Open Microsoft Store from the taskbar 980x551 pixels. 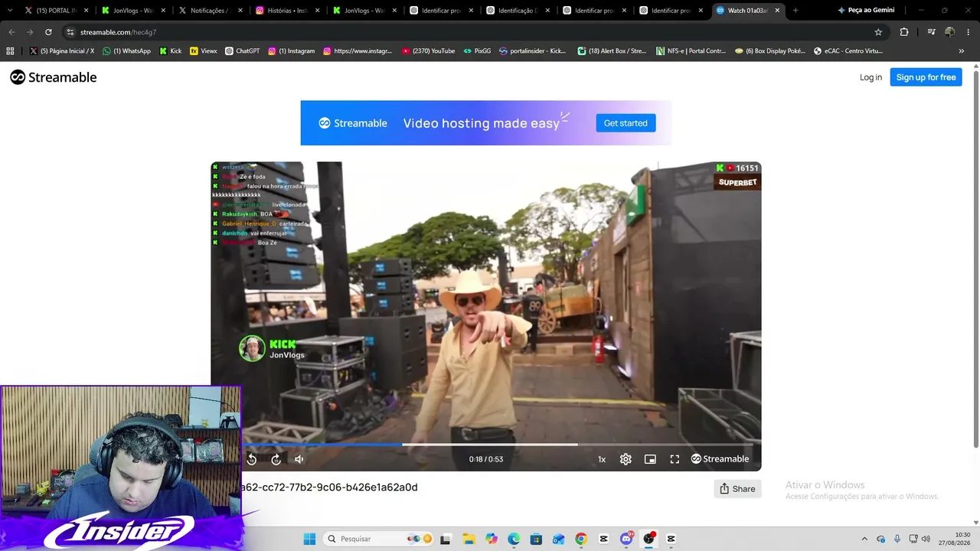coord(536,539)
